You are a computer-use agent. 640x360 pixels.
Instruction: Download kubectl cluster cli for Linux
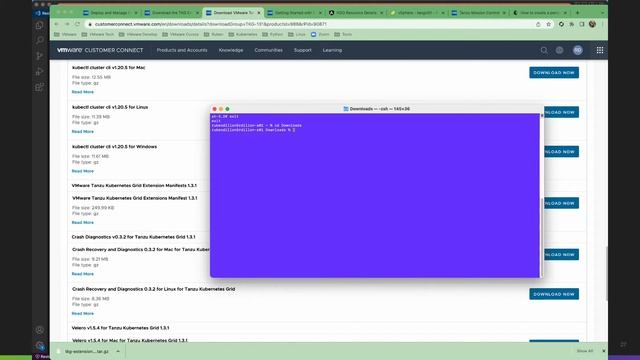pyautogui.click(x=561, y=112)
